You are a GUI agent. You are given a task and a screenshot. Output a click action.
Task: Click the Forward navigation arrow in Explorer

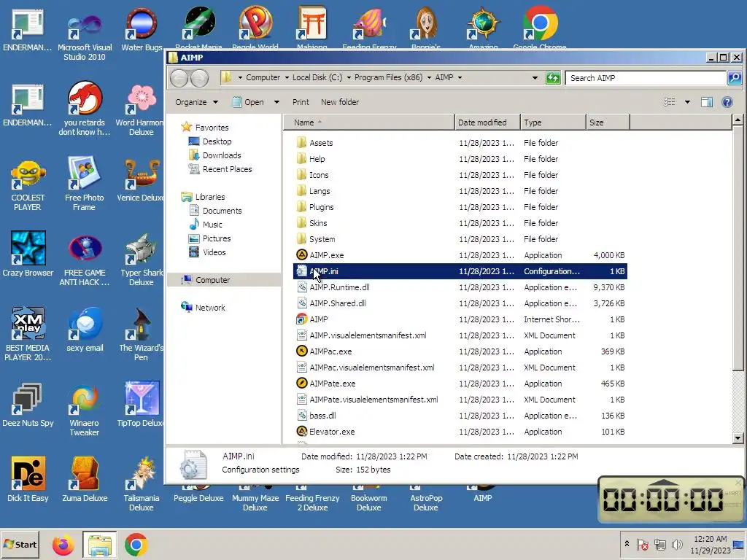tap(199, 77)
